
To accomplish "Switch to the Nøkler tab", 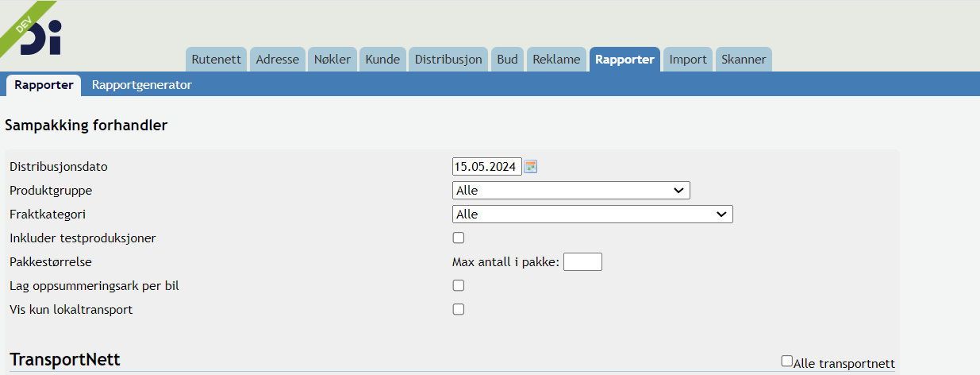I will click(x=332, y=60).
